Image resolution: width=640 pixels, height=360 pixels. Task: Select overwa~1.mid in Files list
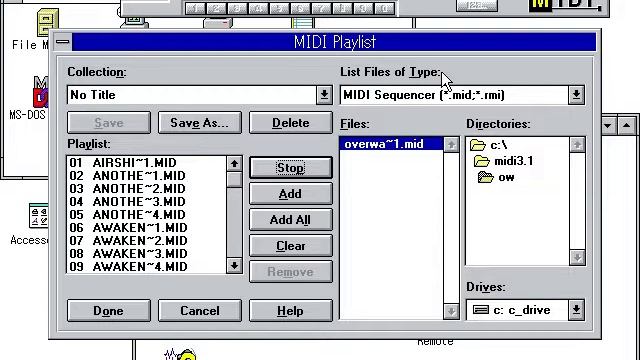(391, 144)
